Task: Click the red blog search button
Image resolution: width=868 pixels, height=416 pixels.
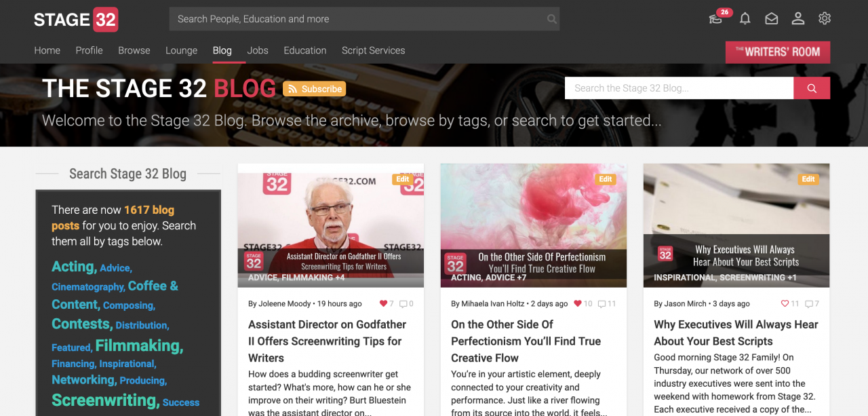Action: [812, 88]
